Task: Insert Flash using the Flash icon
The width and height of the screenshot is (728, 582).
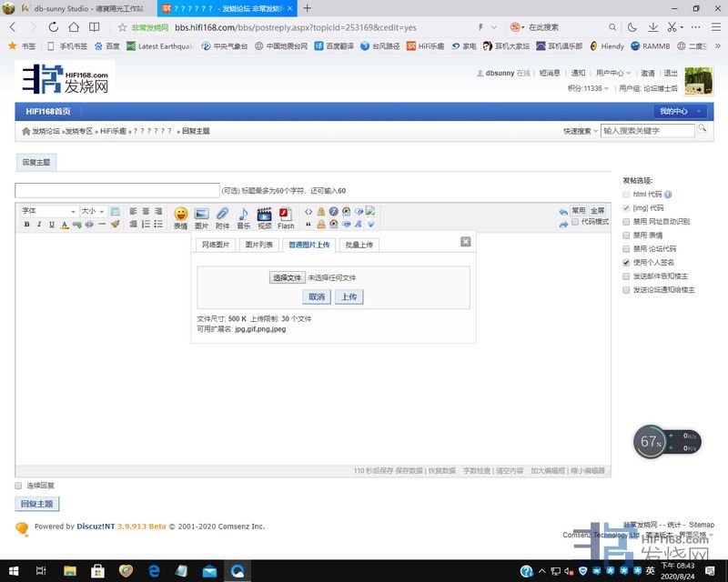Action: [286, 216]
